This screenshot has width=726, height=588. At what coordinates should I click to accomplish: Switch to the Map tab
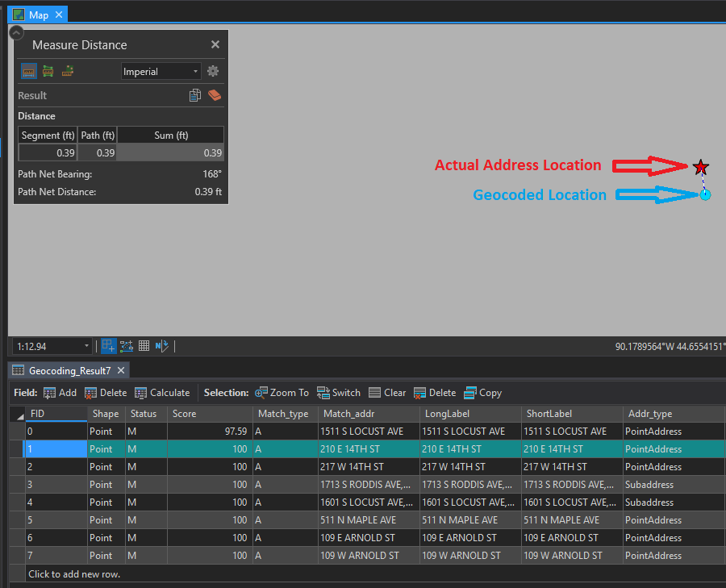39,15
